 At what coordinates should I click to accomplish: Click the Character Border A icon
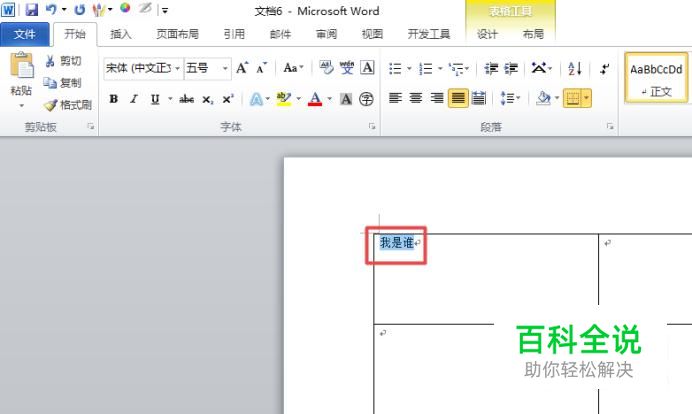367,68
